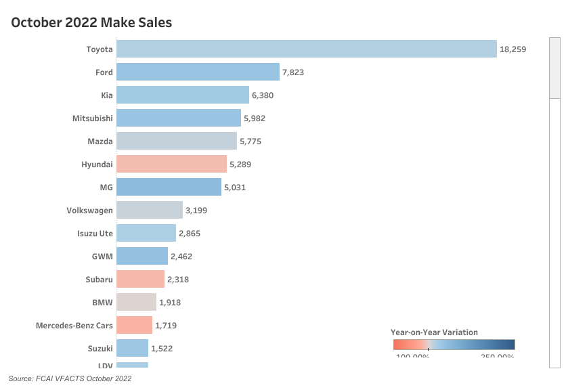Click the October 2022 Make Sales title
Viewport: 568px width, 392px height.
click(91, 22)
